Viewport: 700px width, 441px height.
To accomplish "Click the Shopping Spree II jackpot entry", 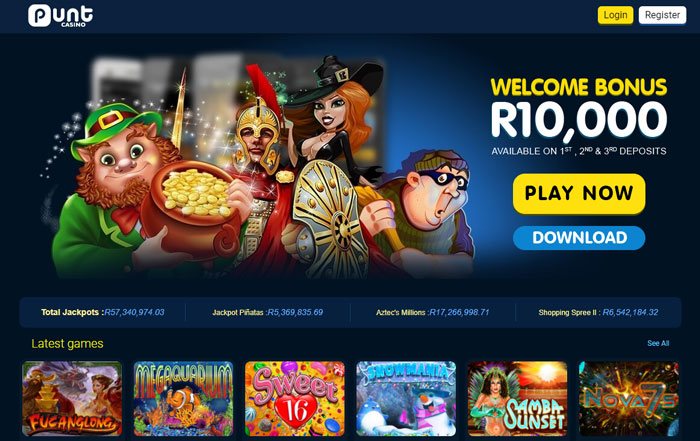I will point(598,312).
